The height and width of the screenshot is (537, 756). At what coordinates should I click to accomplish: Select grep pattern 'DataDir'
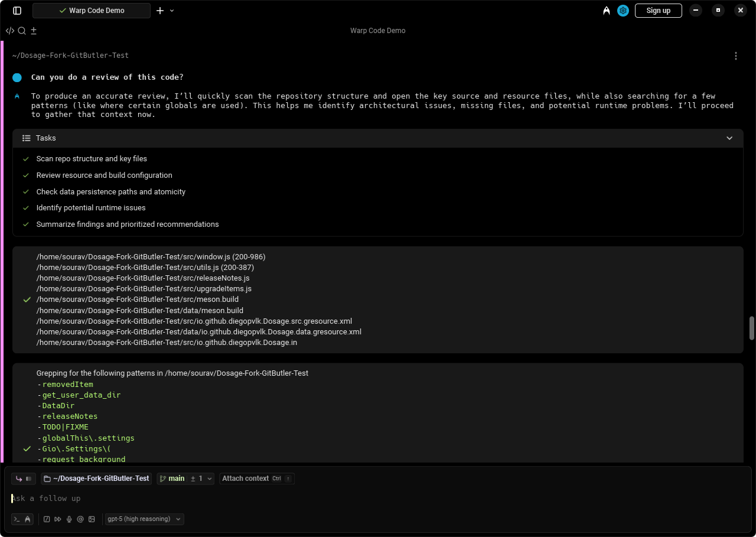(x=58, y=406)
